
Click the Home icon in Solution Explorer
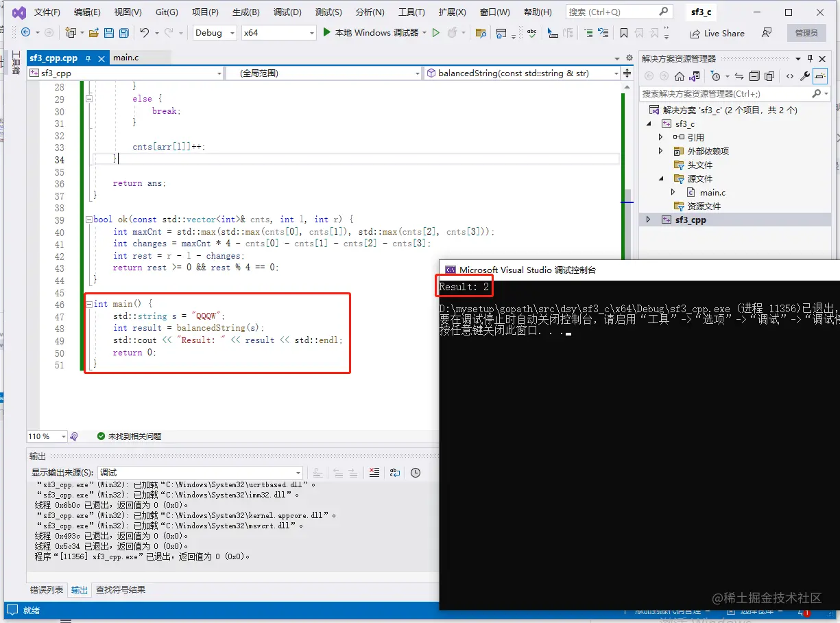coord(679,75)
